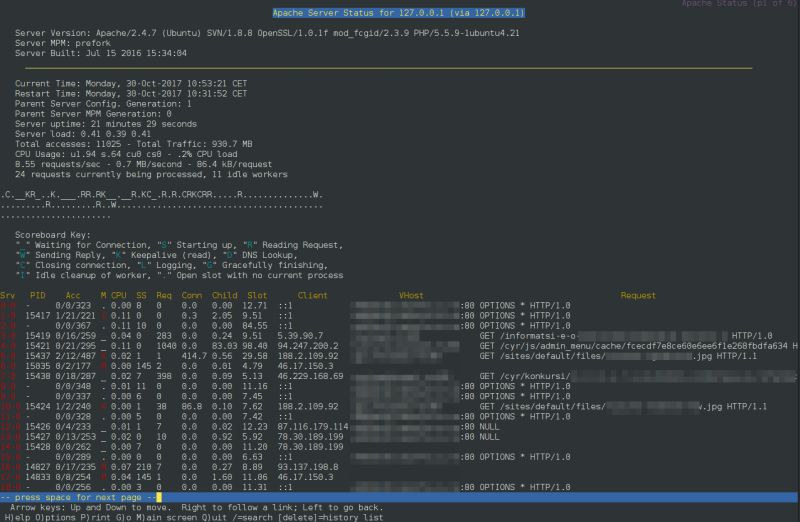The height and width of the screenshot is (522, 800).
Task: Click client IP 94.247.200.2
Action: coord(308,346)
